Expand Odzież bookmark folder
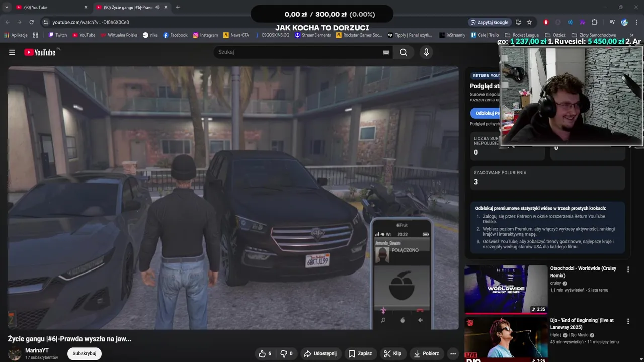This screenshot has width=644, height=362. click(x=555, y=35)
